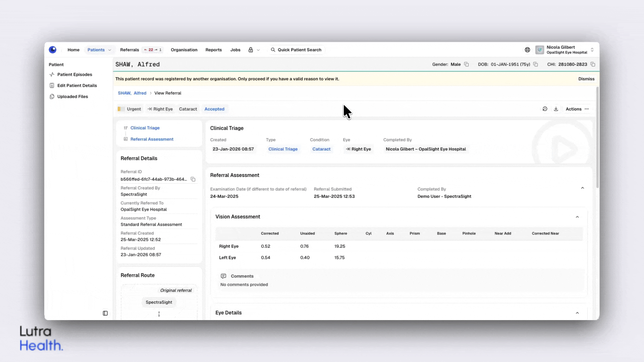Open Uploaded Files in the sidebar

click(73, 97)
